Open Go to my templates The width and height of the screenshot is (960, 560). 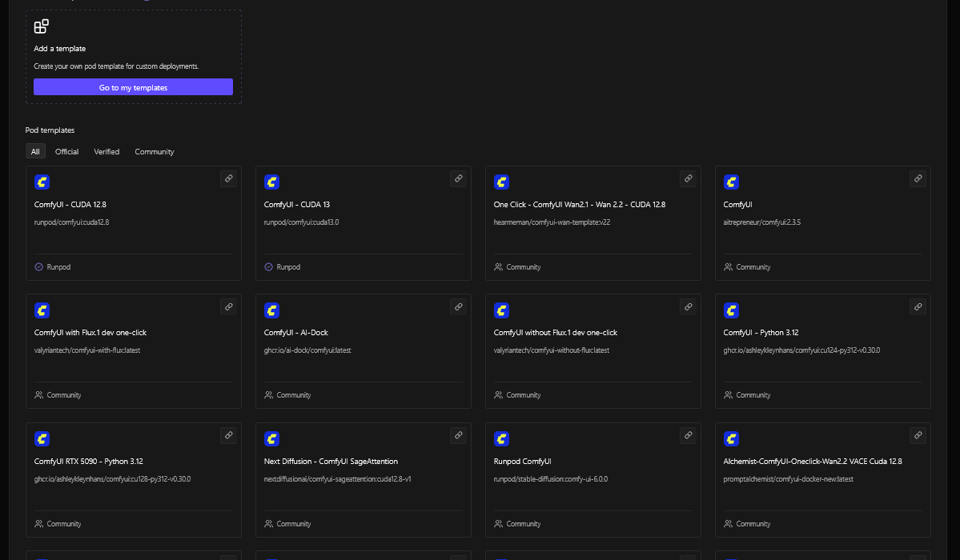point(134,87)
